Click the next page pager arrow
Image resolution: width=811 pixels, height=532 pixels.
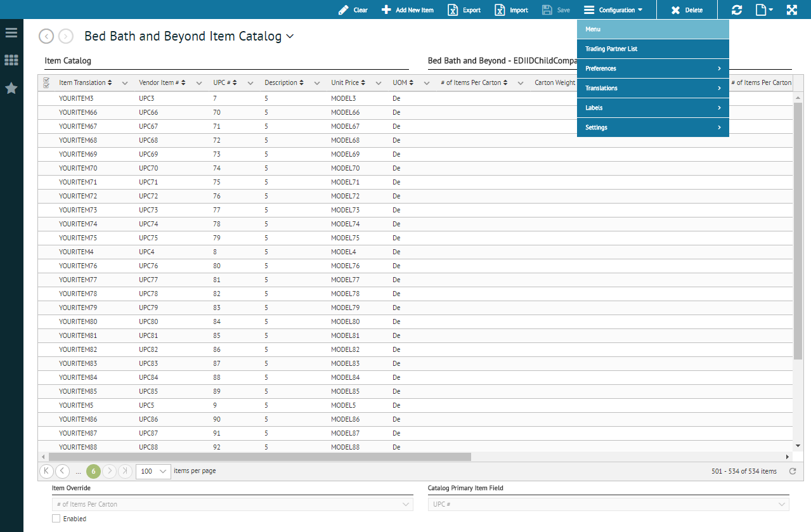click(110, 471)
